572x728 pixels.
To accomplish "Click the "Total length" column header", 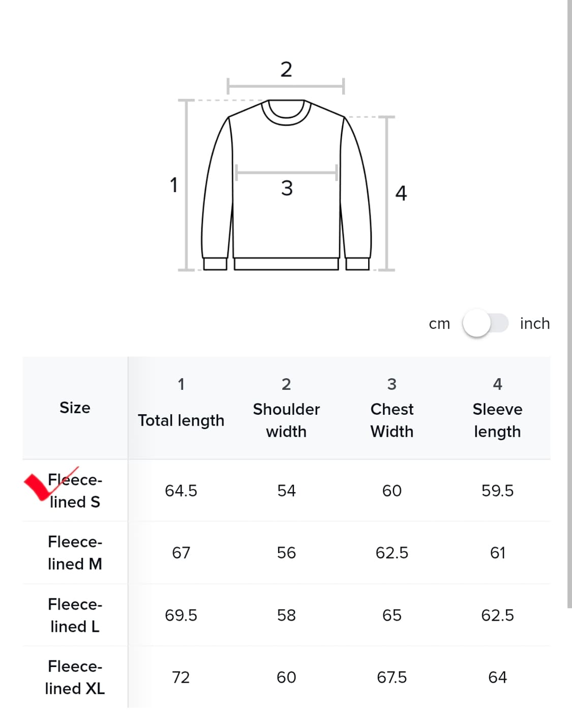I will coord(181,420).
